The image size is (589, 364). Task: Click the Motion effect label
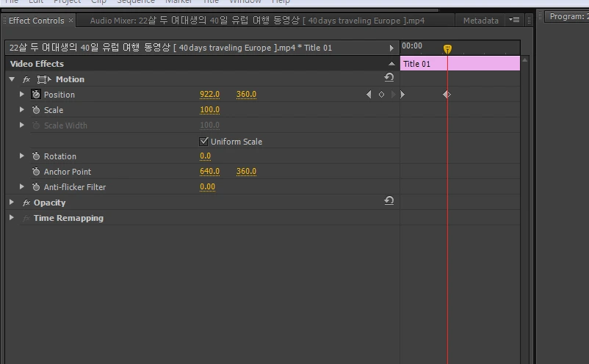tap(71, 79)
